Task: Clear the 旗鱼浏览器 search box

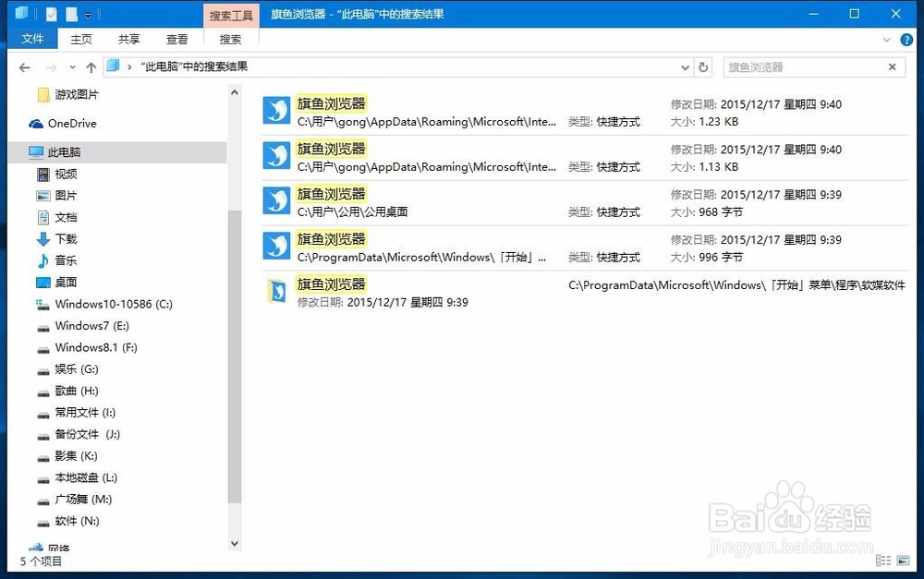Action: click(893, 67)
